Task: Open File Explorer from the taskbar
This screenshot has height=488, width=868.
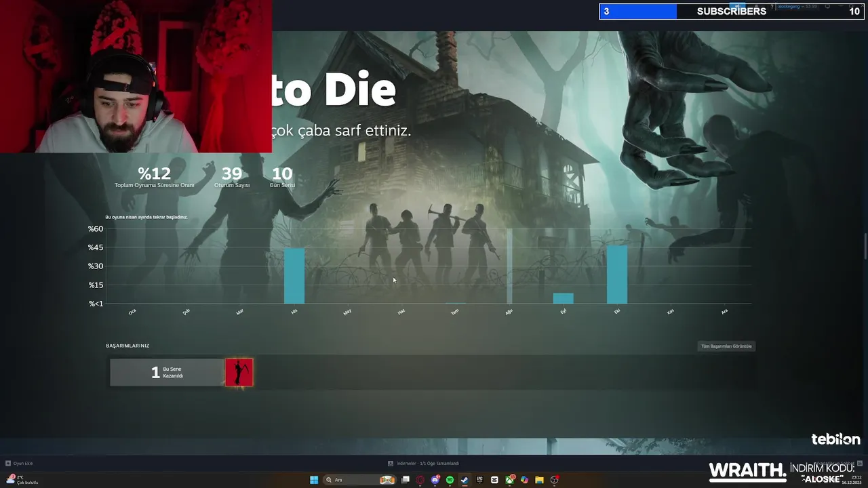Action: point(539,480)
